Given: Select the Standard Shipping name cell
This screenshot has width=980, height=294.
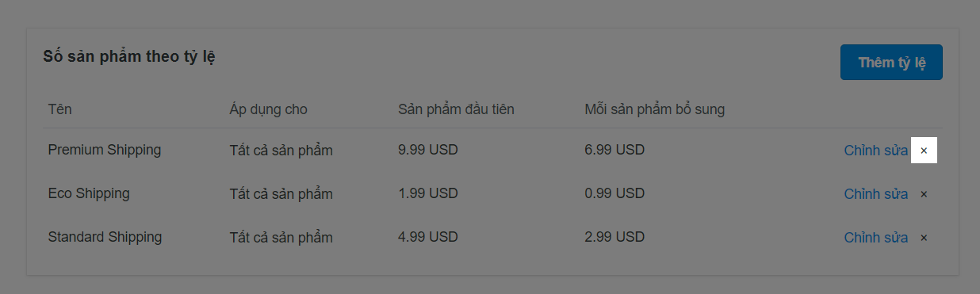Looking at the screenshot, I should [105, 237].
